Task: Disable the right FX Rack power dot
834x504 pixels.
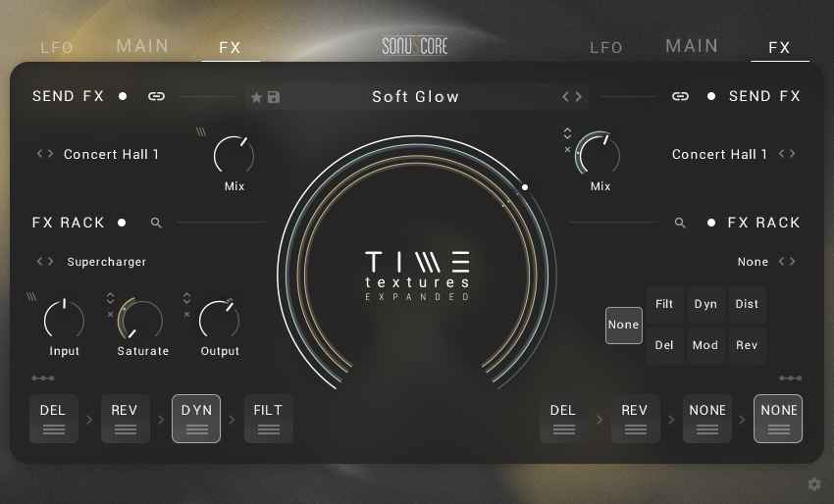Action: 711,223
